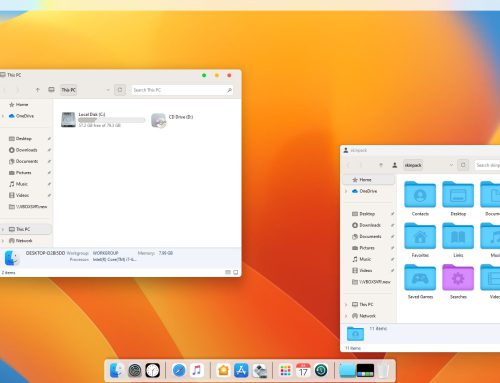Open the Clock app in the dock
The image size is (500, 383).
pyautogui.click(x=153, y=370)
